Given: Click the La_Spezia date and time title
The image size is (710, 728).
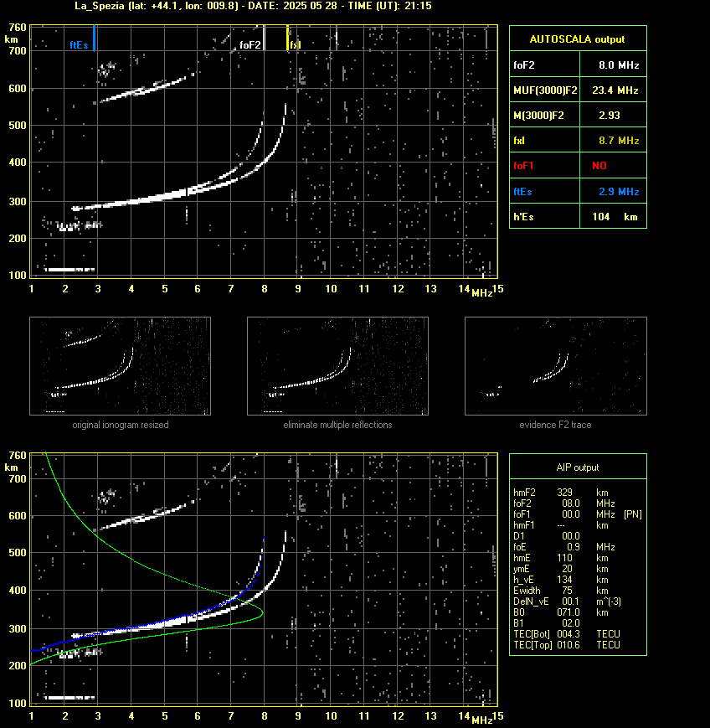Looking at the screenshot, I should tap(253, 6).
